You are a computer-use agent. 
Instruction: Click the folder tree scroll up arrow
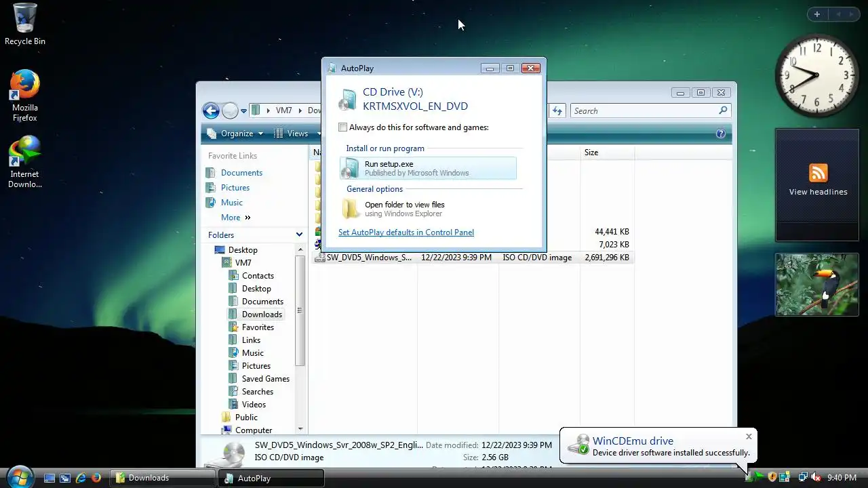pos(300,249)
